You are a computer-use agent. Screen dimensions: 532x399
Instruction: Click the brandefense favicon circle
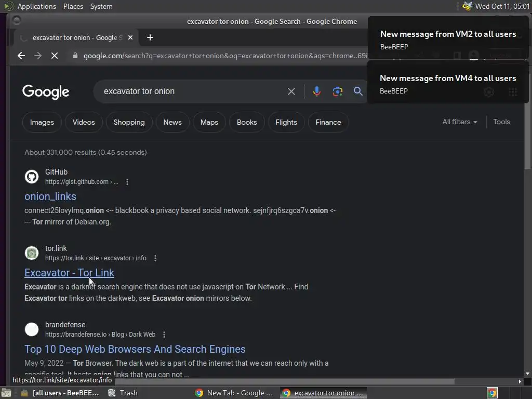[32, 329]
